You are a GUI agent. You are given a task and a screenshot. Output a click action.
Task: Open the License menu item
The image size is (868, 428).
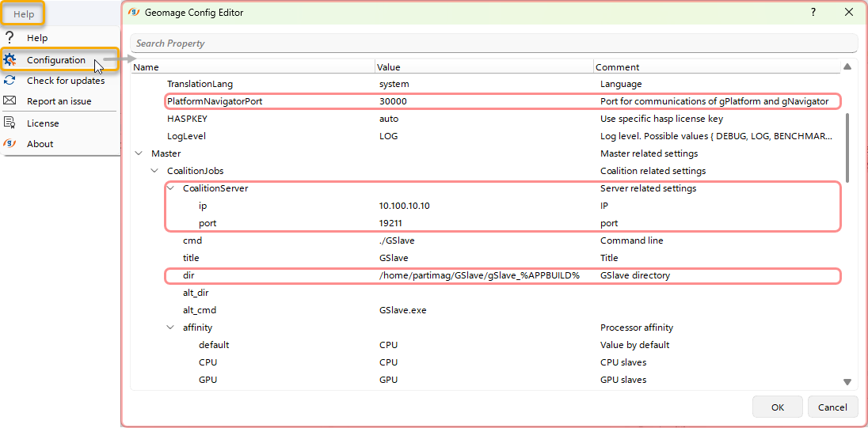coord(43,123)
